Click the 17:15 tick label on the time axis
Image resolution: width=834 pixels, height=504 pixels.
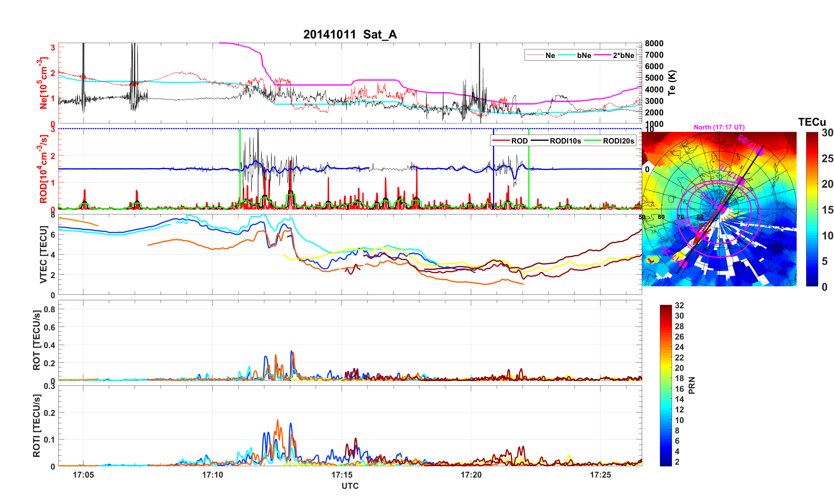click(342, 475)
